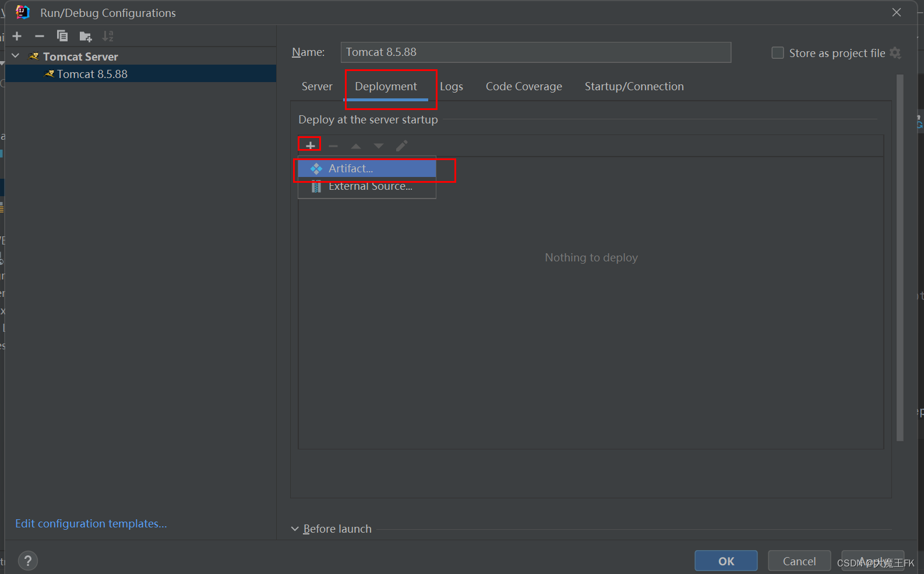Choose External Source... from the popup menu
This screenshot has width=924, height=574.
pyautogui.click(x=366, y=186)
